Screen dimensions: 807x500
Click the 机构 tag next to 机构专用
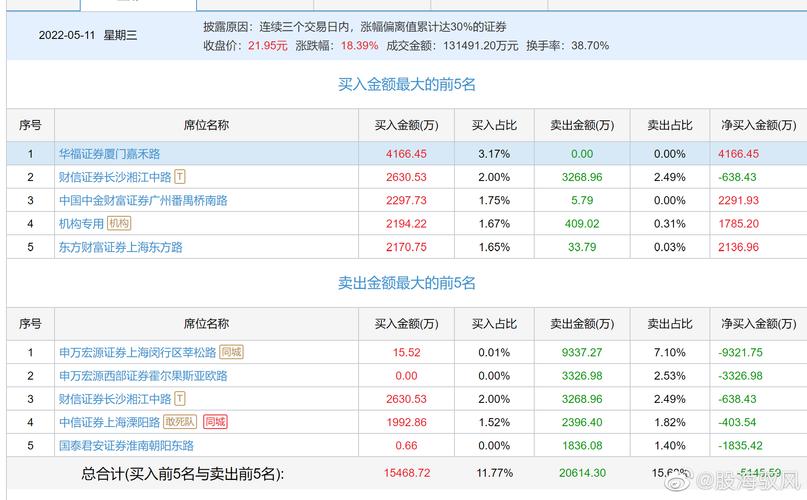tap(119, 223)
